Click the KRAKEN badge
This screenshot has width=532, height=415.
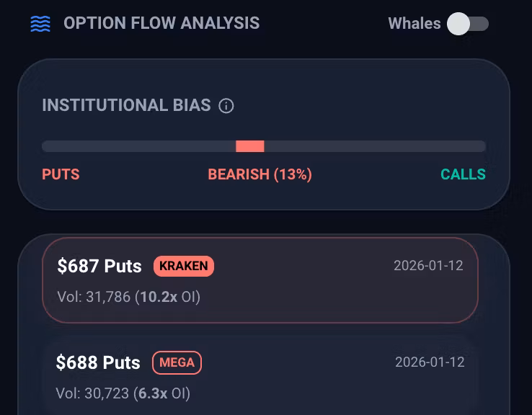[x=184, y=266]
